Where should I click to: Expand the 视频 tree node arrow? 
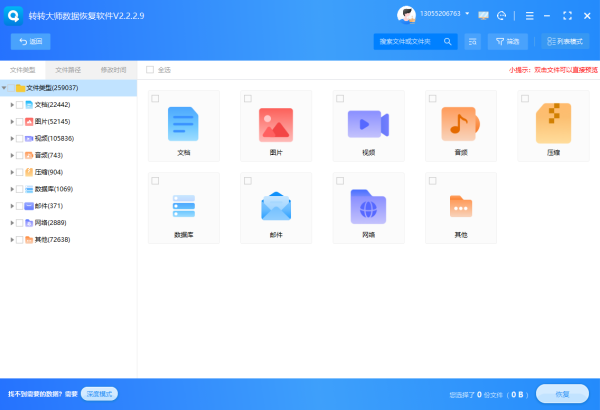point(11,138)
